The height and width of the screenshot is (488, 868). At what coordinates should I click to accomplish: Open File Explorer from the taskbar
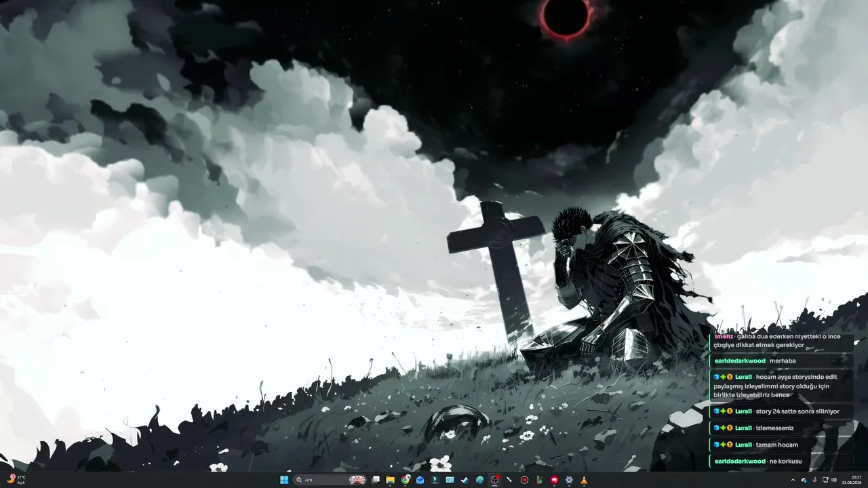pos(391,480)
